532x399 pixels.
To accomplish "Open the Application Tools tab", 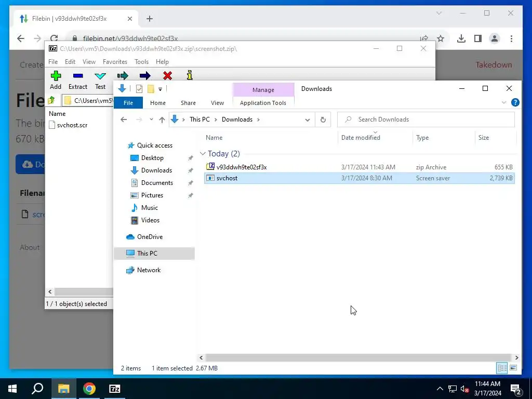I will click(x=263, y=103).
